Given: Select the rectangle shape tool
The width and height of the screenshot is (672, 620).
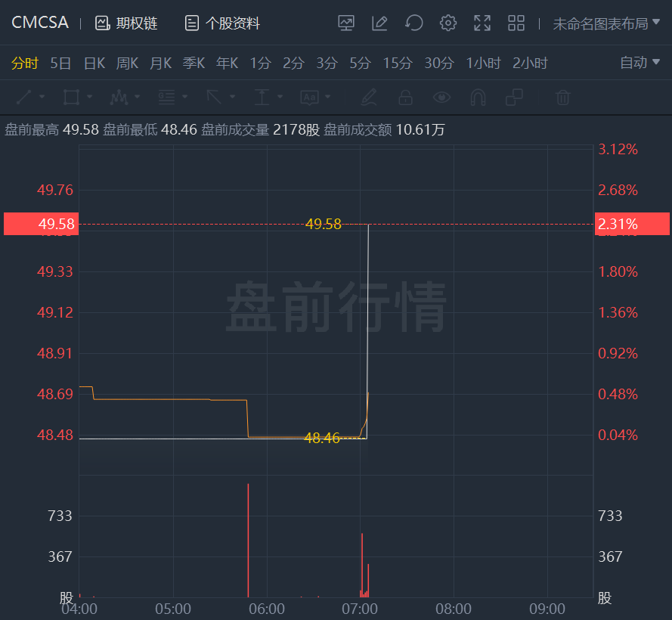Looking at the screenshot, I should [x=72, y=97].
